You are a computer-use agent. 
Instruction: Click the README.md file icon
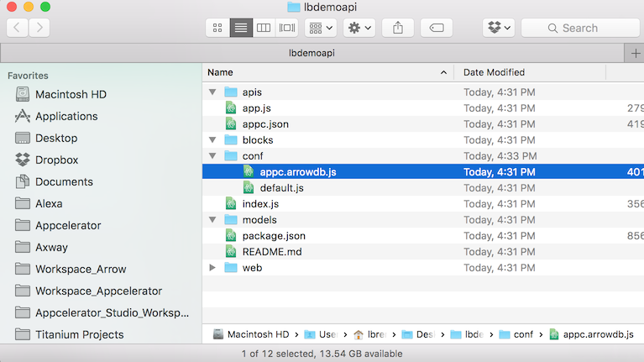(x=231, y=252)
